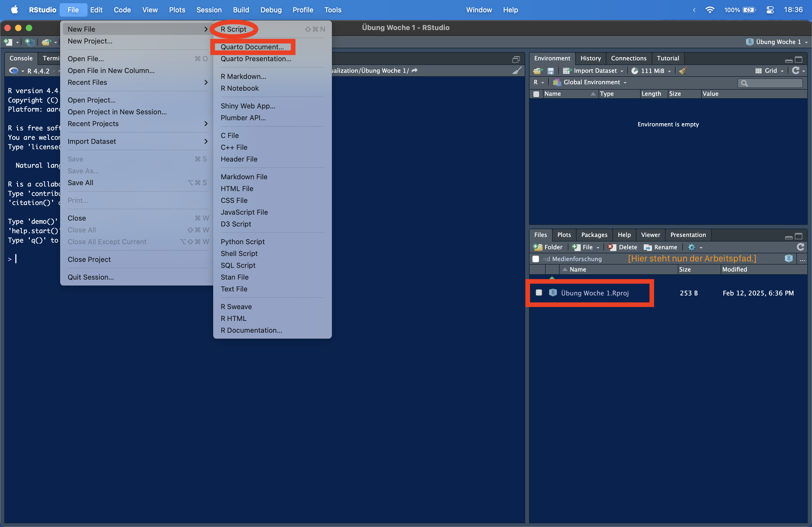The height and width of the screenshot is (527, 812).
Task: Click the new blank File icon in Files pane
Action: click(576, 247)
